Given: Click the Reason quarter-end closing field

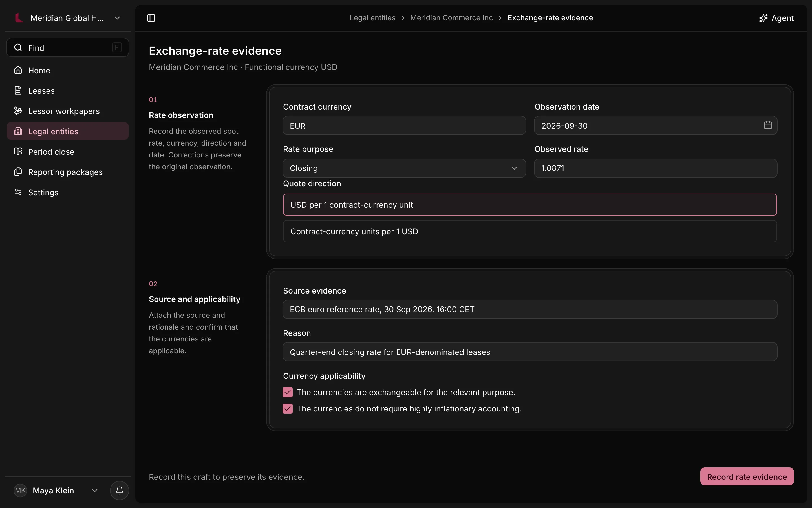Looking at the screenshot, I should click(x=530, y=352).
